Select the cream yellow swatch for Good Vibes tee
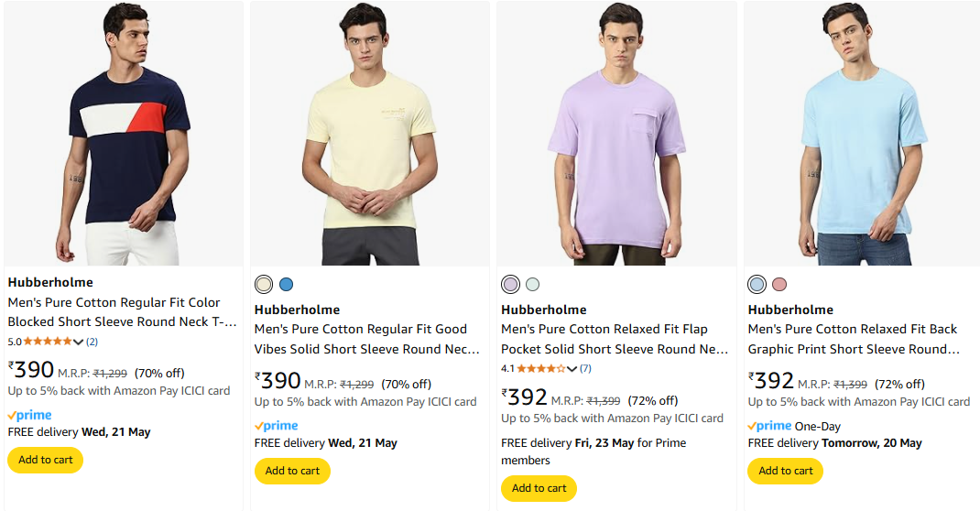 coord(264,284)
